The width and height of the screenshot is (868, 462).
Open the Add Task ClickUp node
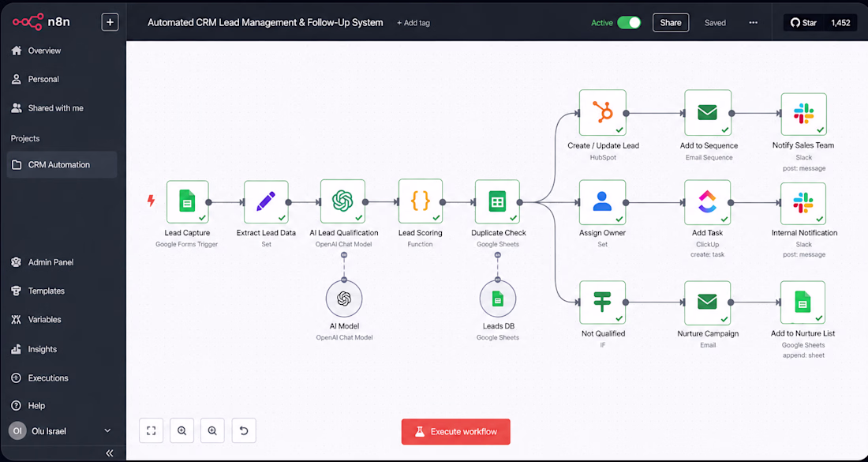point(708,202)
